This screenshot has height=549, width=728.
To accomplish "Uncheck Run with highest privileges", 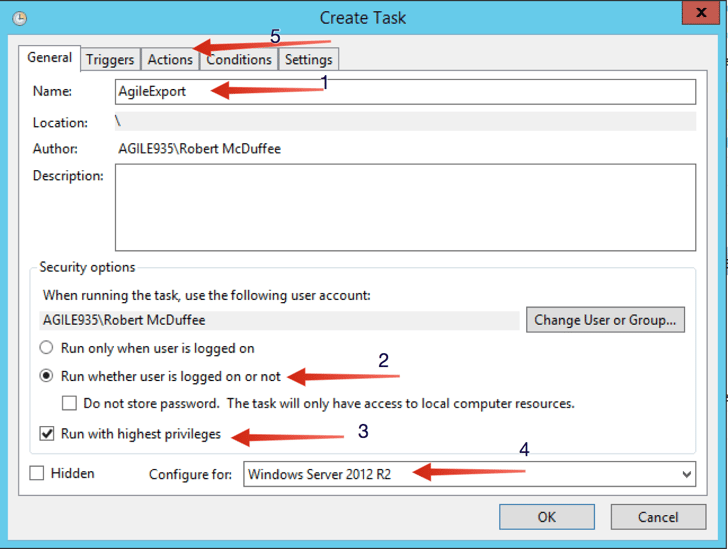I will 46,434.
